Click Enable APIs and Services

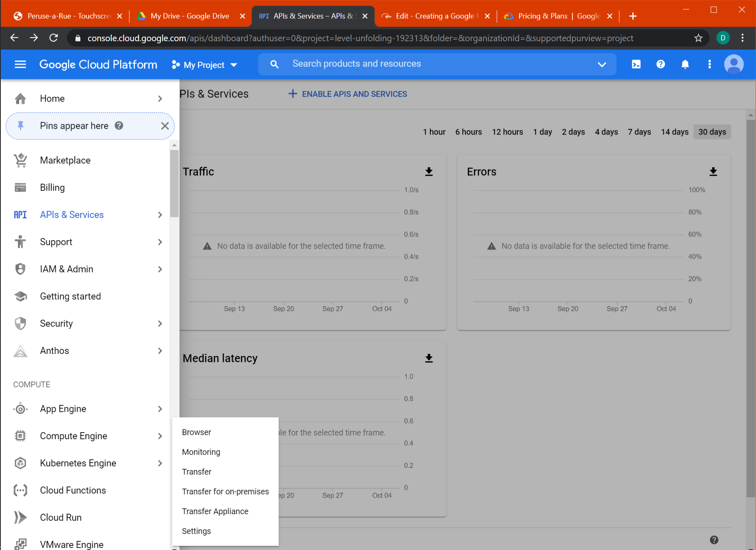[x=348, y=94]
